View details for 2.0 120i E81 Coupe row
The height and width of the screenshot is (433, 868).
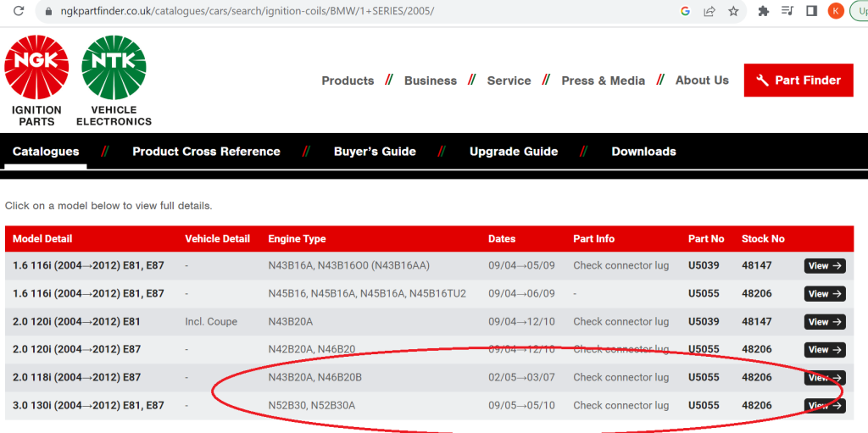(x=824, y=322)
